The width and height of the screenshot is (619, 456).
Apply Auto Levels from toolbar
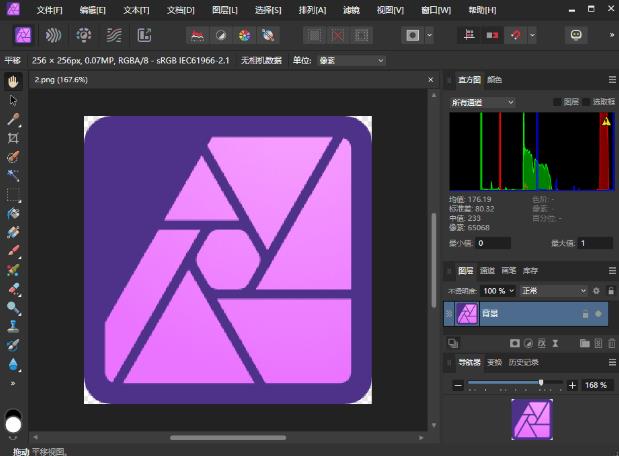(197, 36)
